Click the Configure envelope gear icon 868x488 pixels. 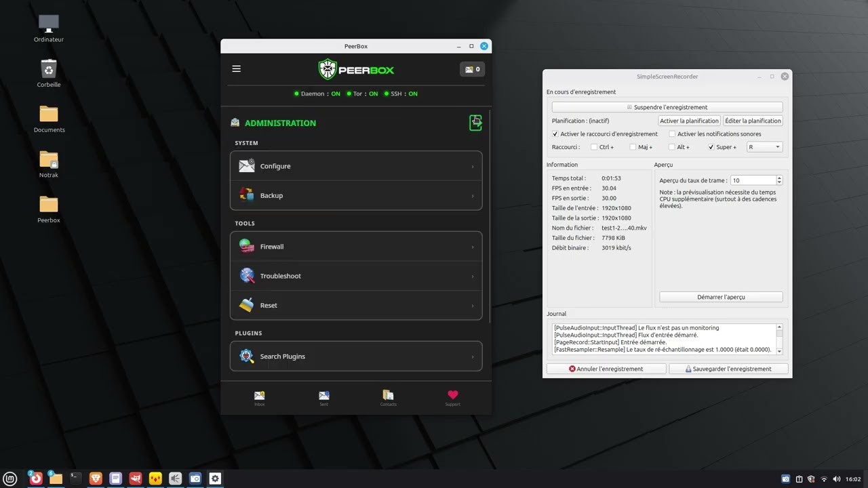click(246, 166)
